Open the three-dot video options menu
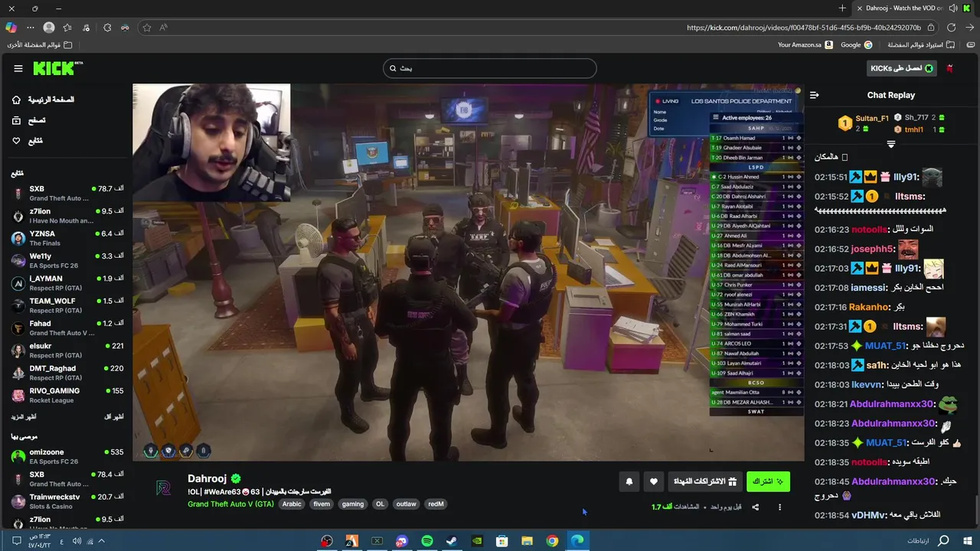Viewport: 980px width, 551px height. pyautogui.click(x=779, y=507)
